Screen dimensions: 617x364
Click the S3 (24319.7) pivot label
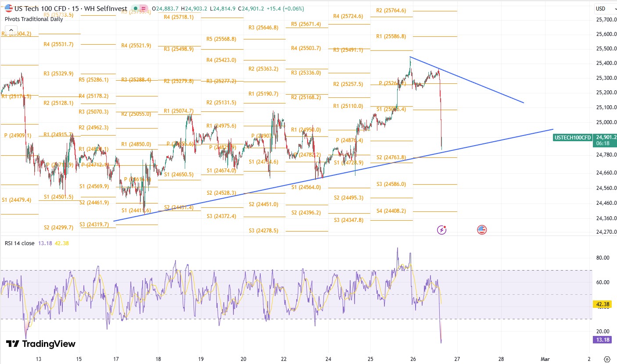[x=94, y=225]
